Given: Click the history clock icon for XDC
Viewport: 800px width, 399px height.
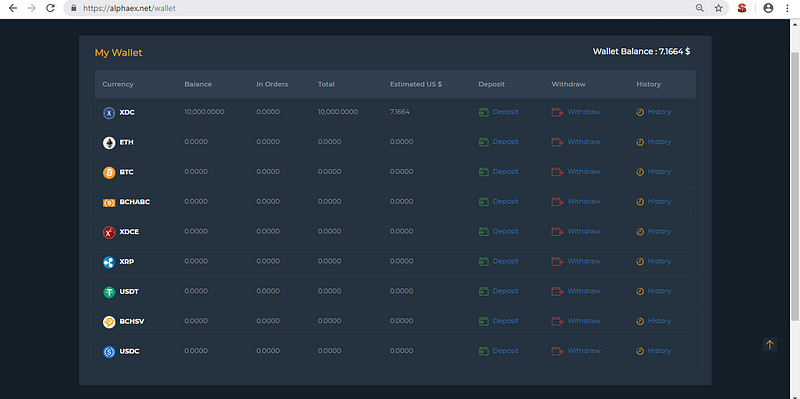Looking at the screenshot, I should coord(640,112).
